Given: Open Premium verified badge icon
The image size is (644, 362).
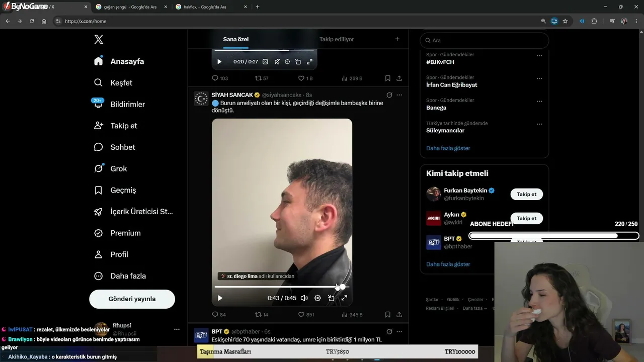Looking at the screenshot, I should pyautogui.click(x=99, y=233).
